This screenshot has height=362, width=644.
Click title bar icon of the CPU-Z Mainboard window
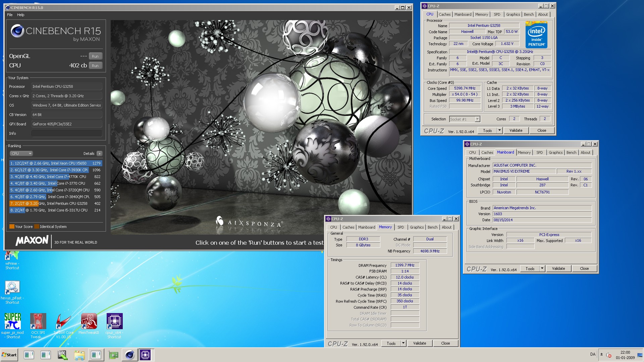(467, 144)
